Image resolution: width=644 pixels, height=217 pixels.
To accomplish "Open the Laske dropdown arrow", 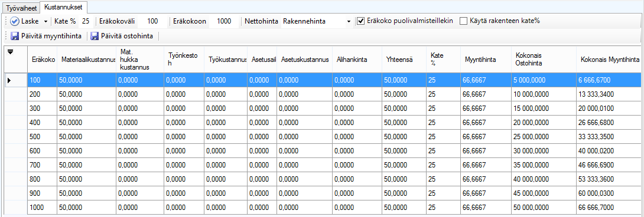I will [45, 21].
